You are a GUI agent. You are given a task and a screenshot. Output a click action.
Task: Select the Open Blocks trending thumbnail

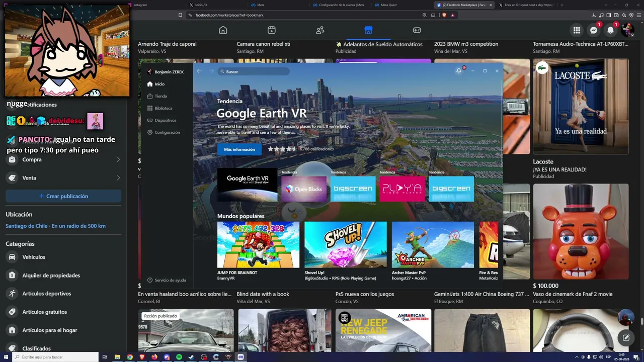click(x=304, y=189)
